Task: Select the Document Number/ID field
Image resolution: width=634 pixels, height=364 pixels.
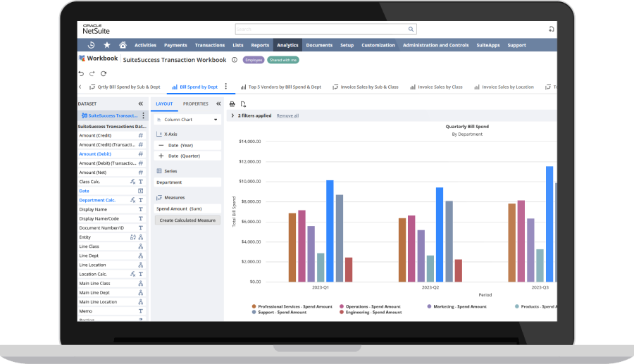Action: pyautogui.click(x=111, y=228)
